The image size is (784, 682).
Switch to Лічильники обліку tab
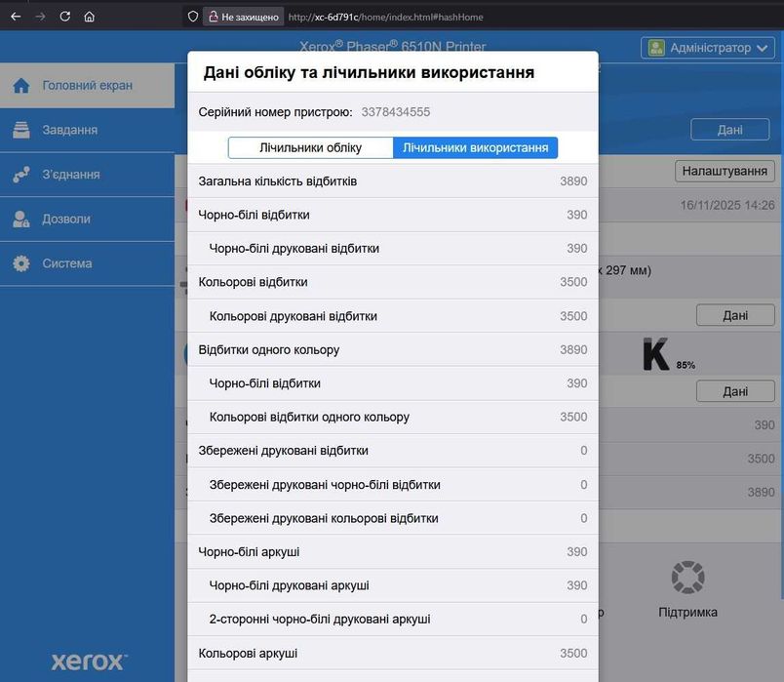coord(310,147)
